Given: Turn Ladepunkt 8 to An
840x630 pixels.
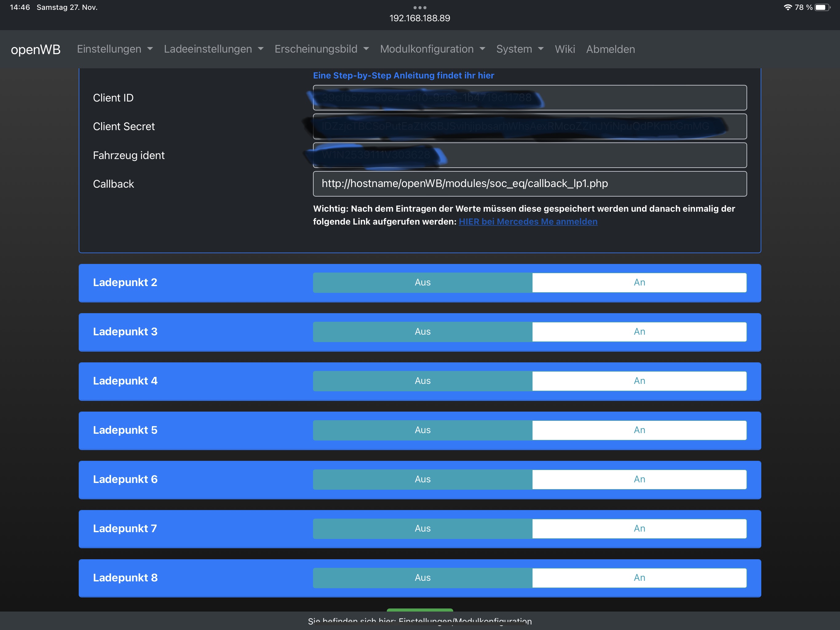Looking at the screenshot, I should pos(639,578).
